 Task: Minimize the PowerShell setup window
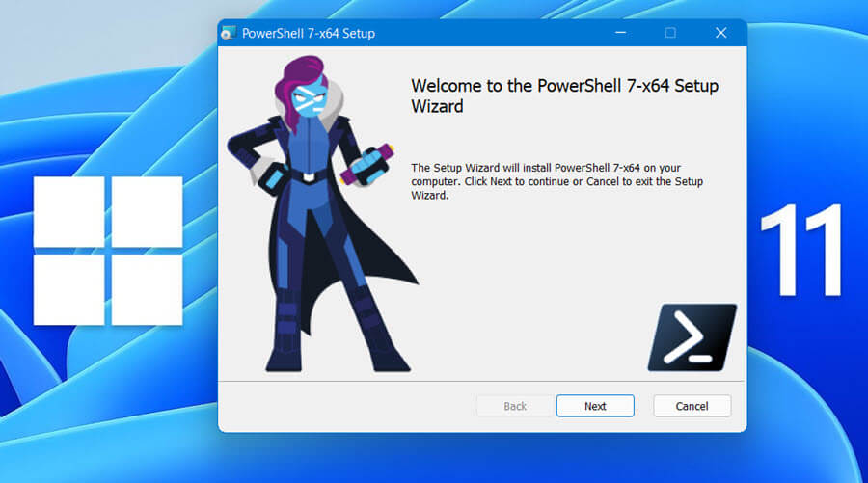tap(620, 33)
